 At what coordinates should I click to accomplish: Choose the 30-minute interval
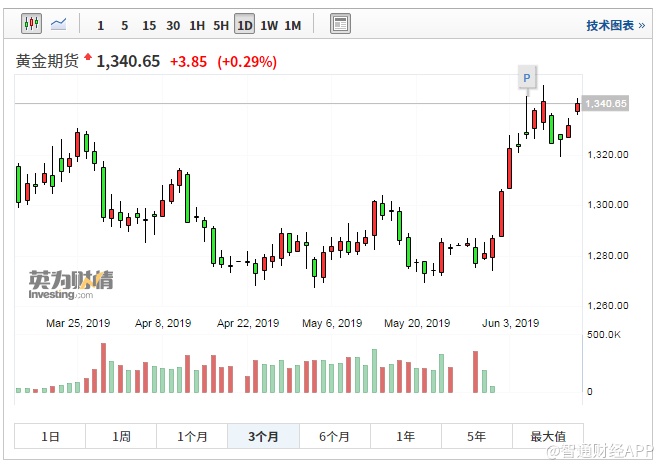pyautogui.click(x=173, y=25)
